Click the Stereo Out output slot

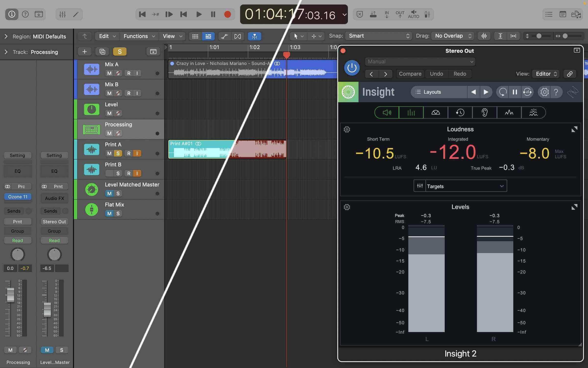54,222
